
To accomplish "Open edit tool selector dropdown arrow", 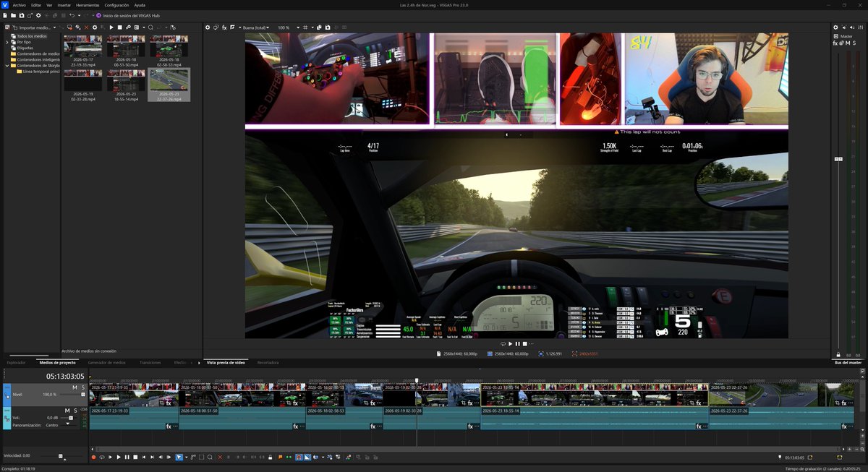I will click(186, 458).
